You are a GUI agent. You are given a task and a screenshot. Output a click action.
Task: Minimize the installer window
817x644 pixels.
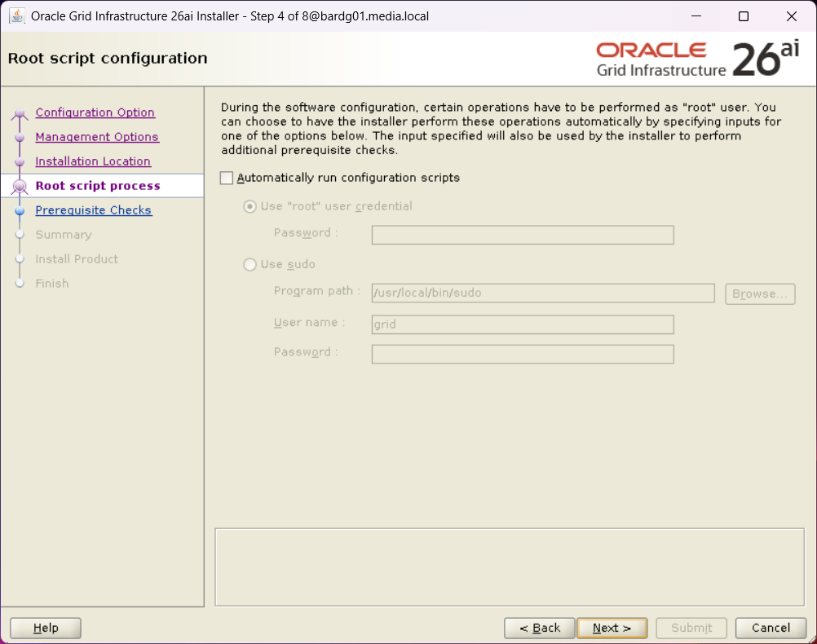(696, 16)
